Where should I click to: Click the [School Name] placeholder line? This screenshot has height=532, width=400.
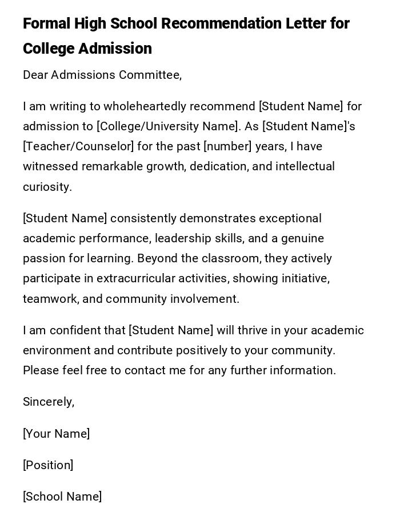[x=62, y=497]
